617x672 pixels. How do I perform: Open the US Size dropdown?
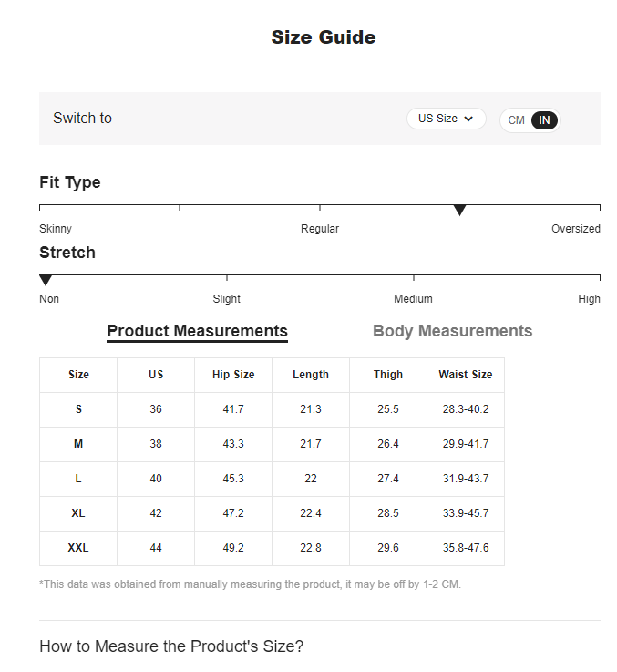point(446,119)
